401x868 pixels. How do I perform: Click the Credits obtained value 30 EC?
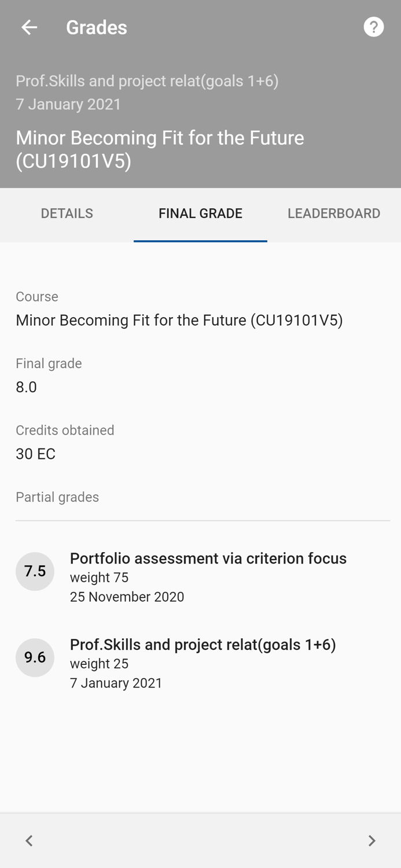36,454
